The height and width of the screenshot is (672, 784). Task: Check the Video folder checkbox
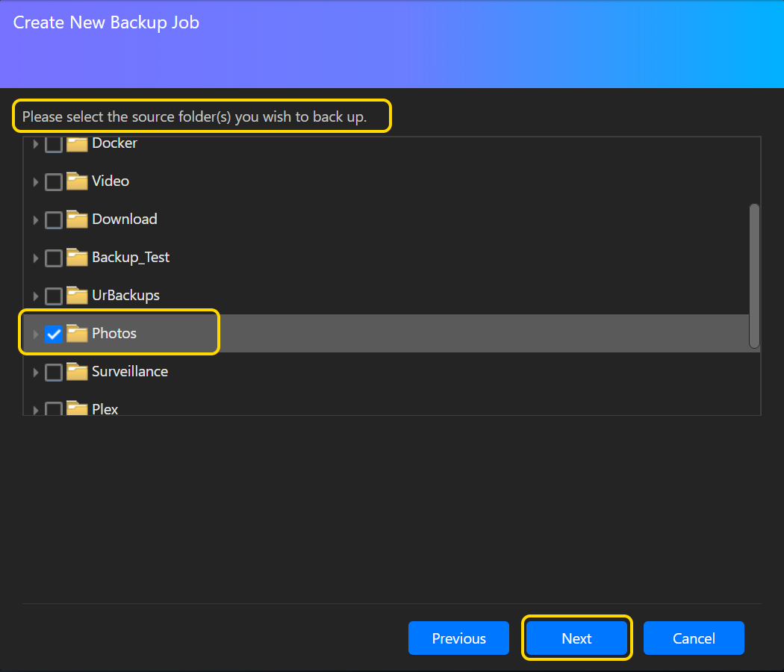click(x=54, y=182)
